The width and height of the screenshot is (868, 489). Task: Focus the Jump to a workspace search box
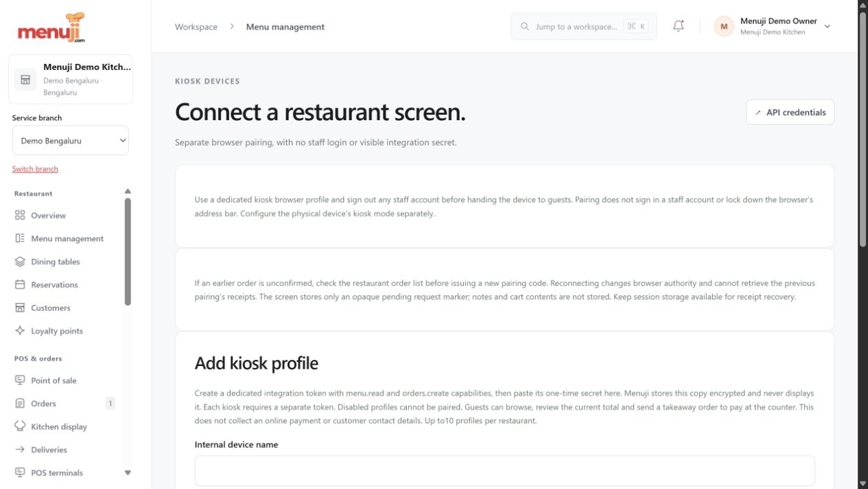coord(584,27)
